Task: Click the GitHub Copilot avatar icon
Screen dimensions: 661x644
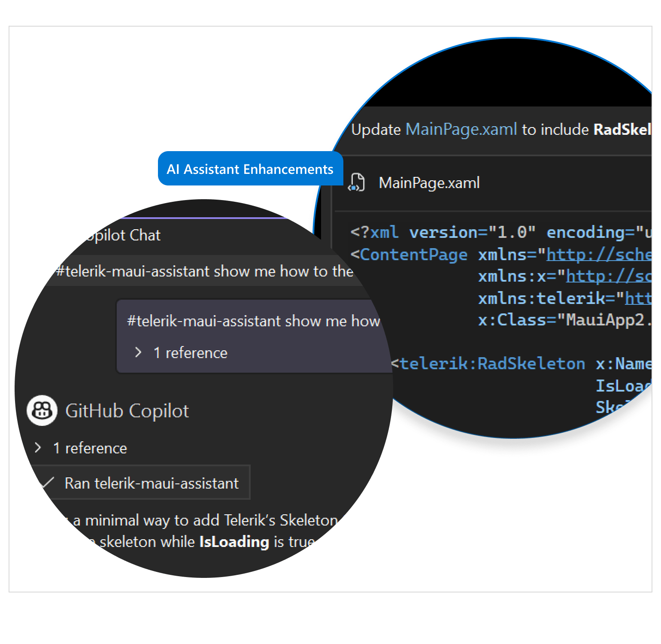Action: click(x=41, y=410)
